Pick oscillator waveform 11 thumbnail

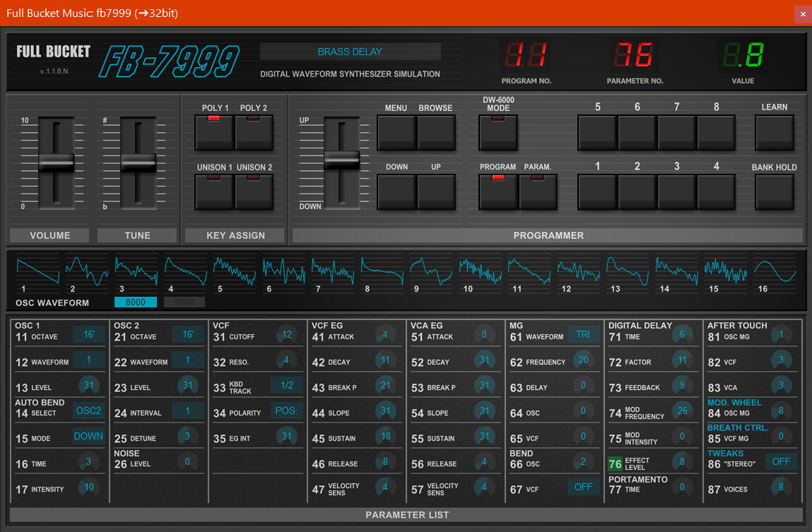tap(529, 272)
